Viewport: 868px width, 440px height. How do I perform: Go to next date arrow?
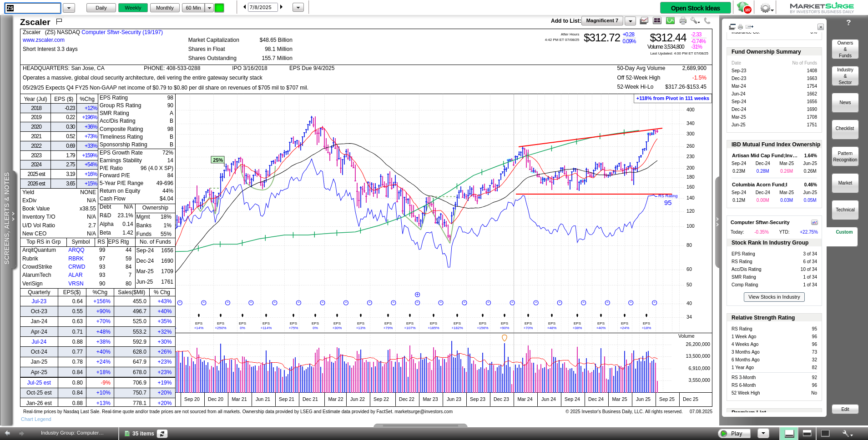click(x=282, y=7)
